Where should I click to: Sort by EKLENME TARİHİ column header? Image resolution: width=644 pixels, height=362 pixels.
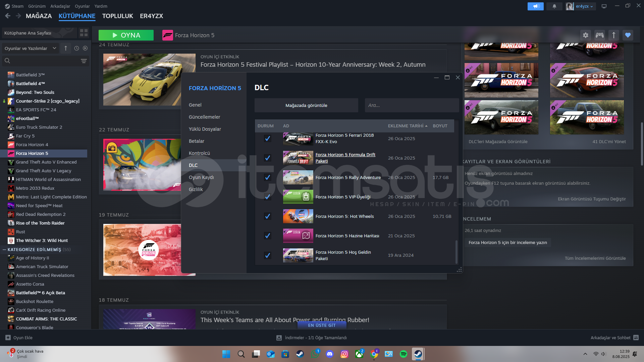point(408,126)
